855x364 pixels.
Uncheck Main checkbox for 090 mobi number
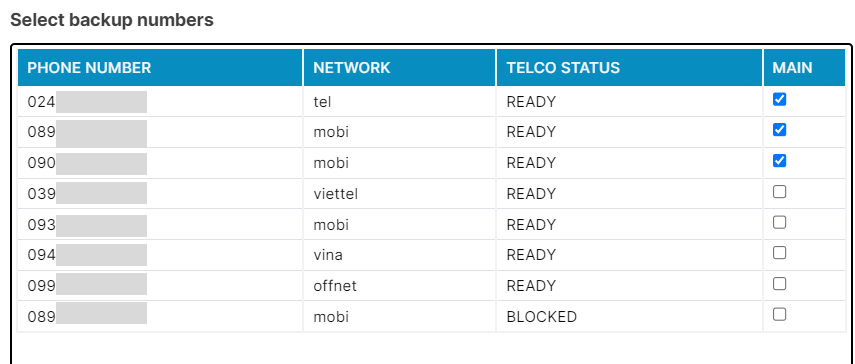(779, 161)
